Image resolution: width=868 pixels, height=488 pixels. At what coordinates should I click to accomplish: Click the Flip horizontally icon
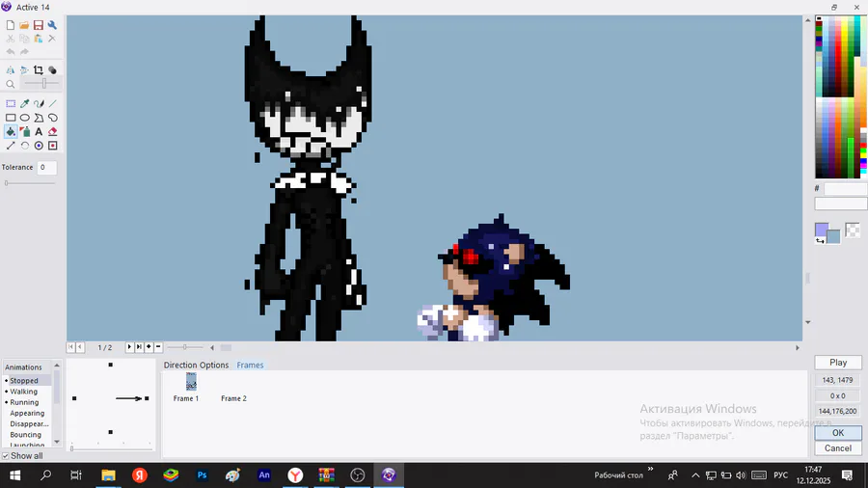pyautogui.click(x=11, y=70)
